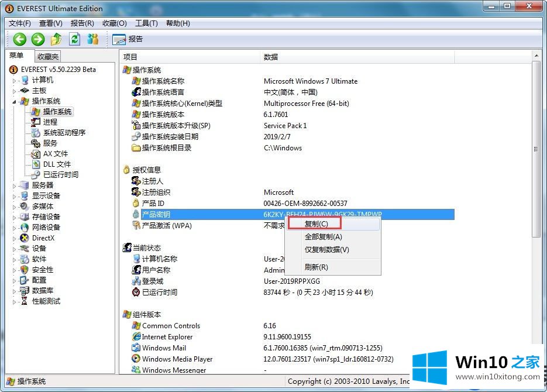Open the 文件(F) menu
547x392 pixels.
(19, 23)
